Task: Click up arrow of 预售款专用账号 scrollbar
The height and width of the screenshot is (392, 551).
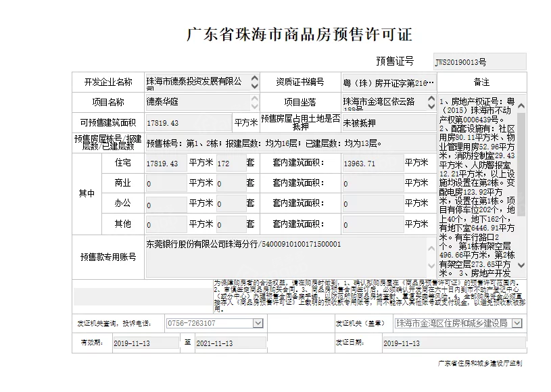Action: tap(431, 249)
